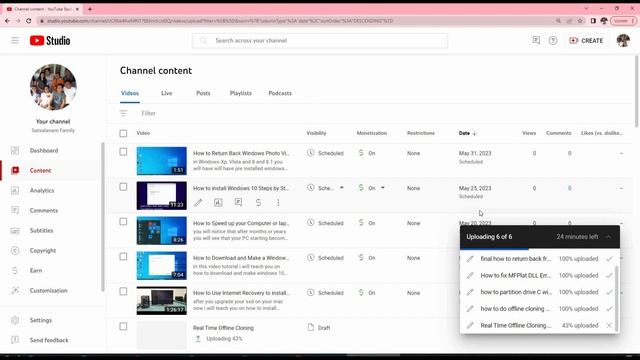
Task: Collapse the Uploading 6 of 6 panel
Action: point(608,237)
